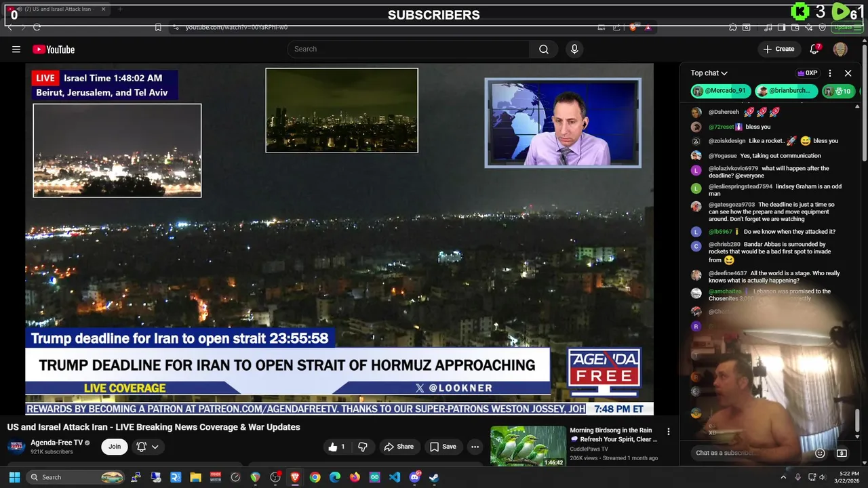Open the @chrisb280 chat username

(725, 244)
